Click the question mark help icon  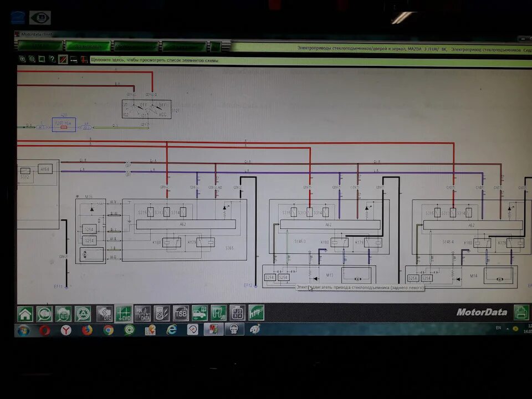point(52,59)
